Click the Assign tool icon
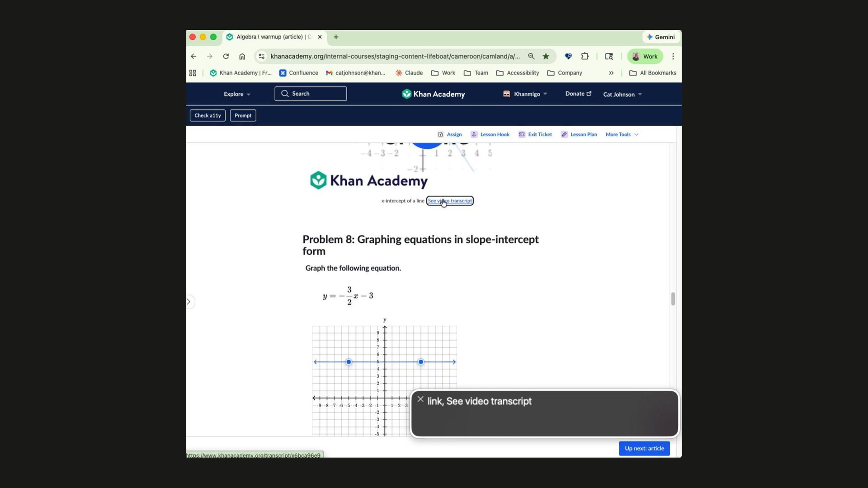Image resolution: width=868 pixels, height=488 pixels. click(x=440, y=134)
